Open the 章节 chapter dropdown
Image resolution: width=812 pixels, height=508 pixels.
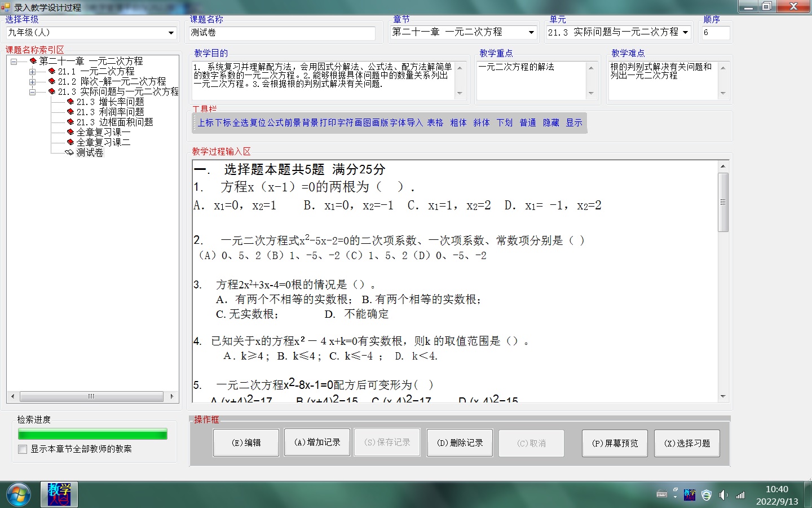[x=531, y=32]
